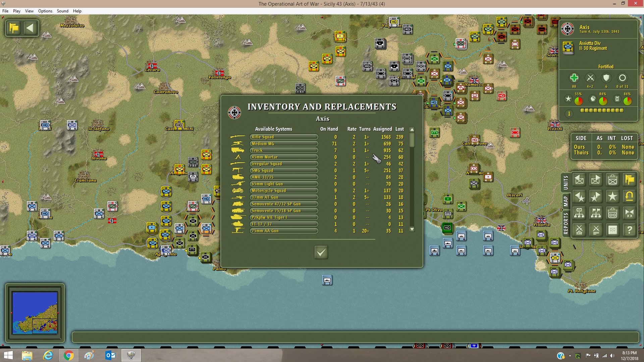This screenshot has width=644, height=362.
Task: Click the shield defense strength icon
Action: coord(606,78)
